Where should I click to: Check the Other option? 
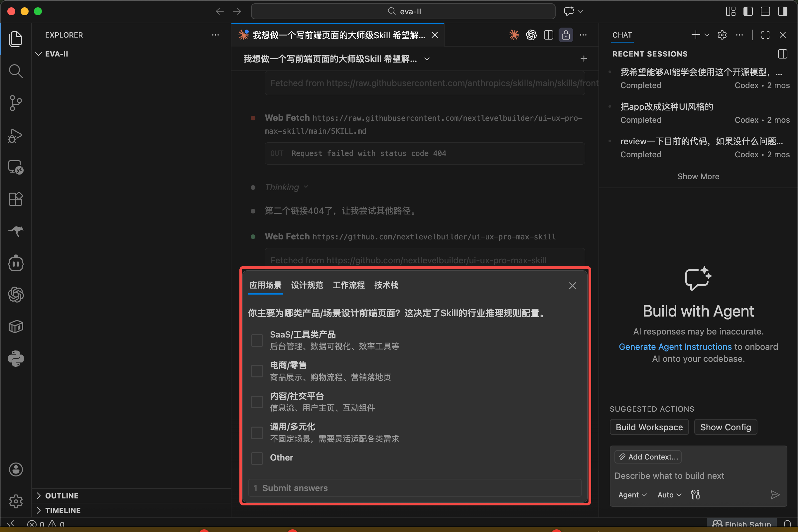coord(257,458)
